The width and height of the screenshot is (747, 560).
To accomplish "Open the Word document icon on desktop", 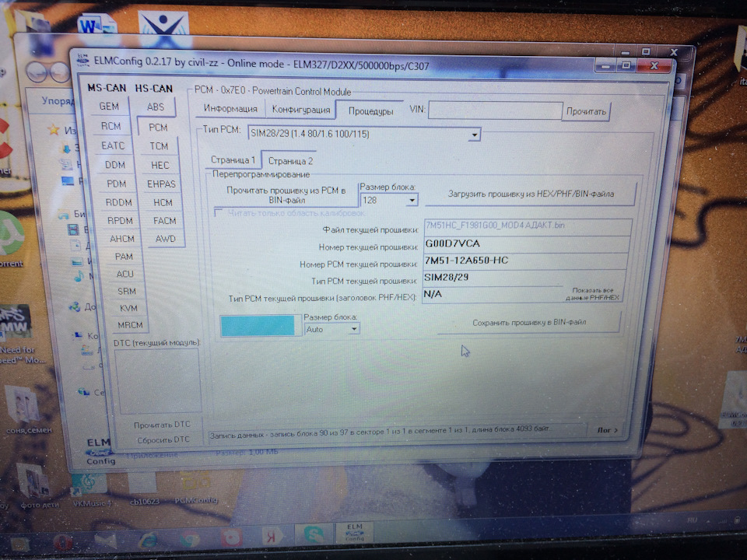I will click(98, 25).
